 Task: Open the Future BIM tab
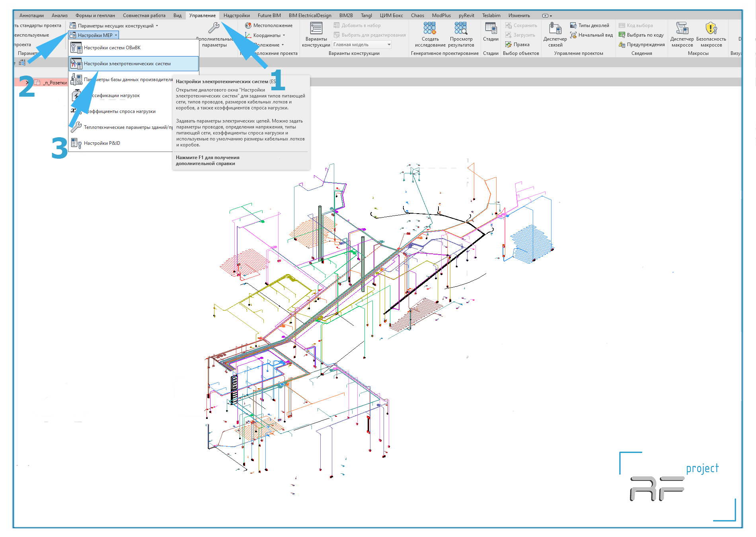pos(269,16)
